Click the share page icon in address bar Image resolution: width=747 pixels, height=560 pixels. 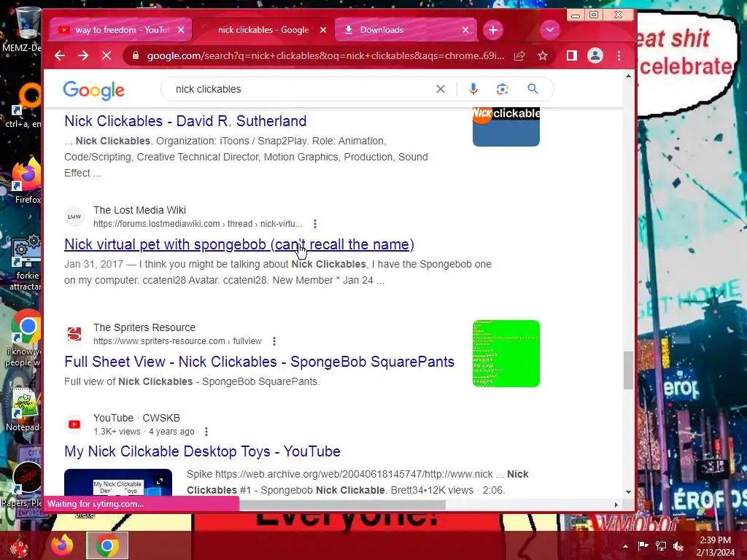pos(519,56)
